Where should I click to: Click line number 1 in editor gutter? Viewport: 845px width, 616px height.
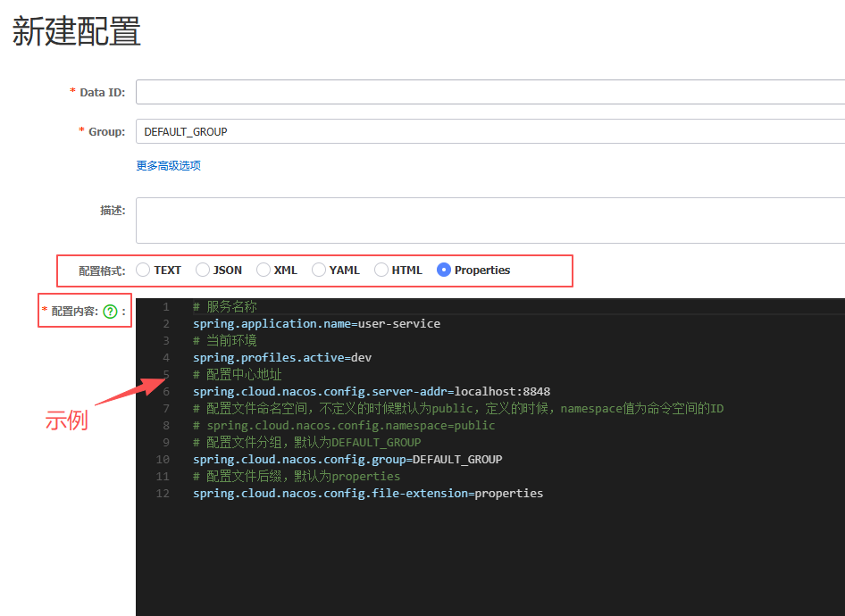tap(165, 306)
